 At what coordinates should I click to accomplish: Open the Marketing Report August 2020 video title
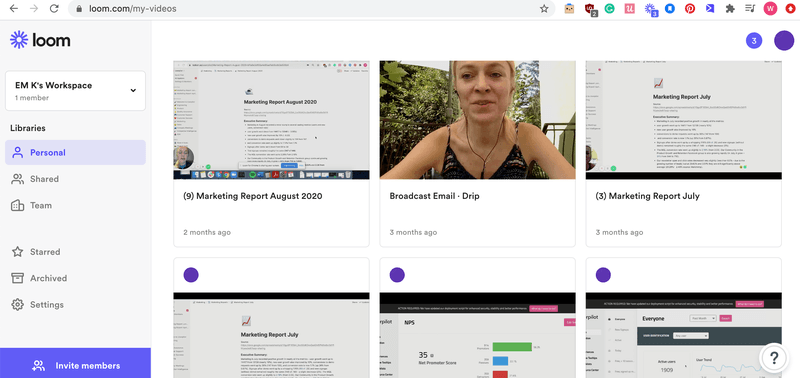pos(253,196)
